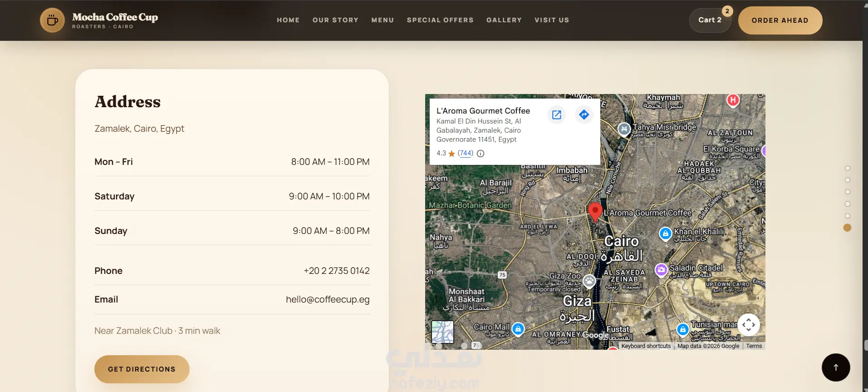Click the 'Mon – Fri' row label
The height and width of the screenshot is (392, 868).
coord(113,162)
